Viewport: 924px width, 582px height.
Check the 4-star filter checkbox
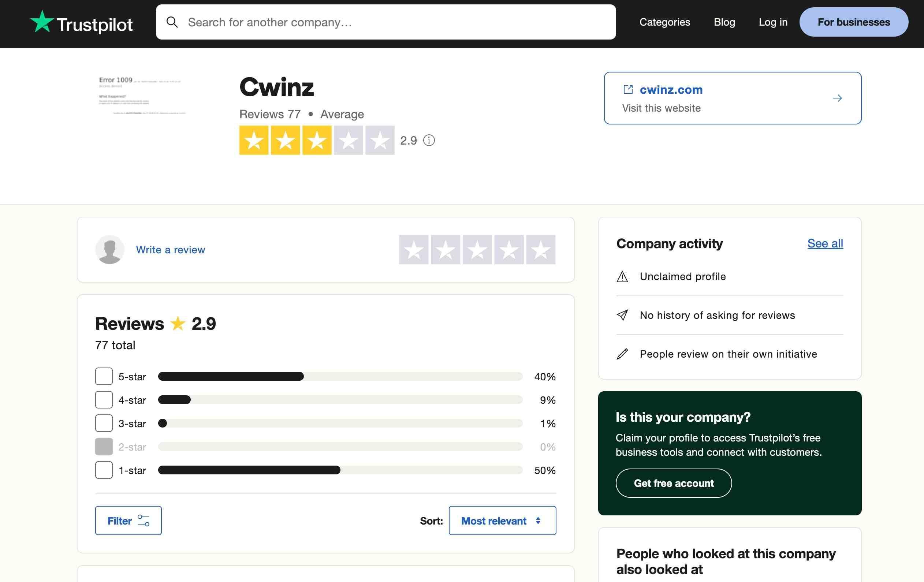click(x=103, y=400)
